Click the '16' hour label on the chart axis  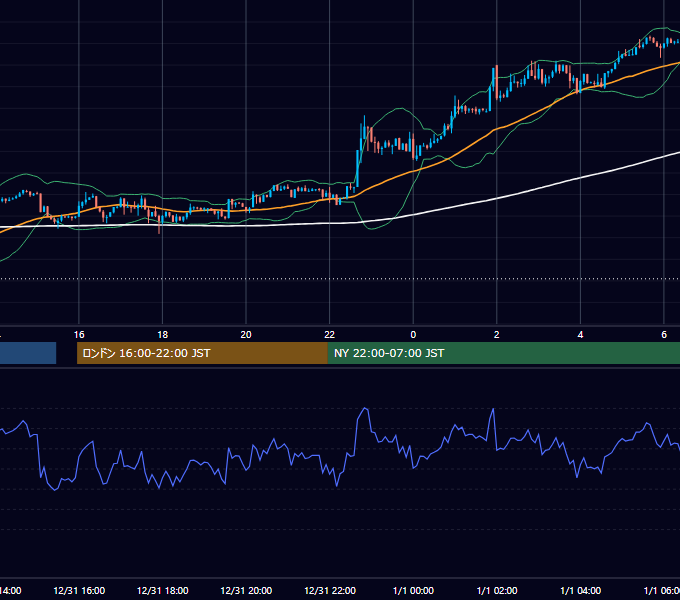pyautogui.click(x=79, y=335)
